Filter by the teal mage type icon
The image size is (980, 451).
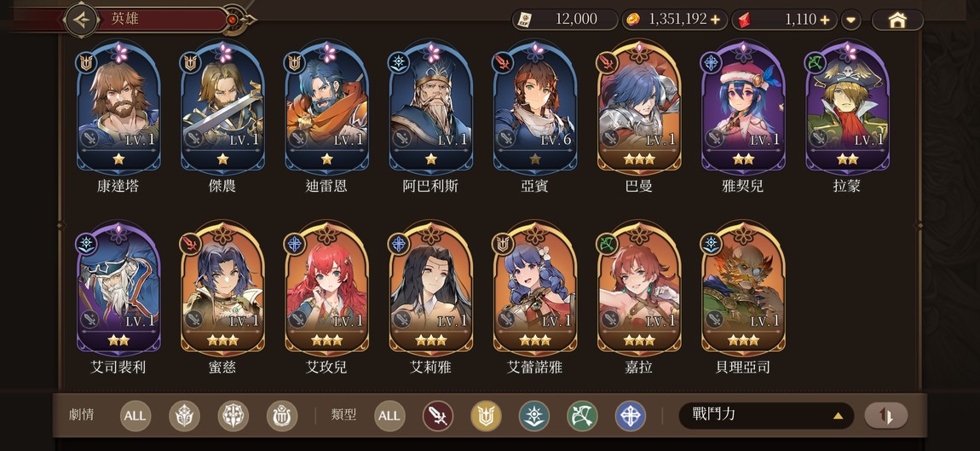pyautogui.click(x=534, y=416)
